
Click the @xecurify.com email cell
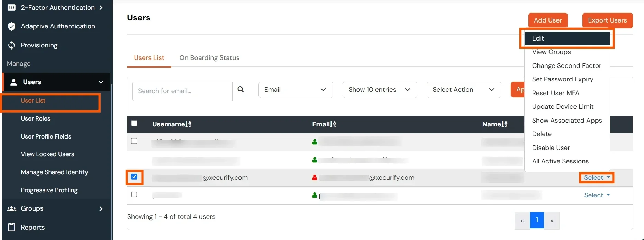click(x=367, y=178)
